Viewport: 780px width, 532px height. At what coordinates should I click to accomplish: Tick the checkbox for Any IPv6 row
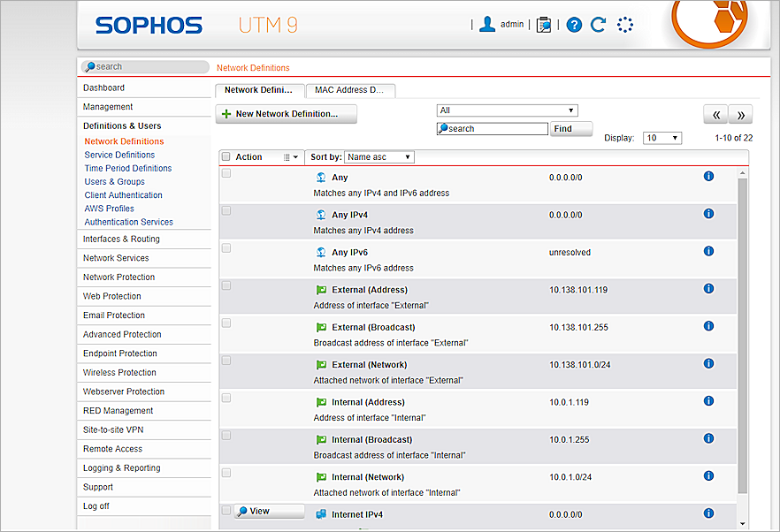[226, 248]
